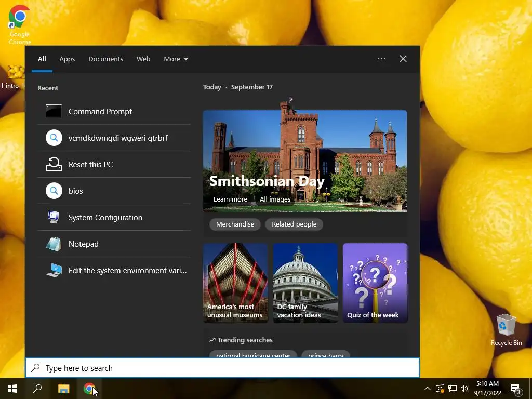Image resolution: width=532 pixels, height=399 pixels.
Task: Click the 'Today · September 17' date text
Action: [x=238, y=87]
